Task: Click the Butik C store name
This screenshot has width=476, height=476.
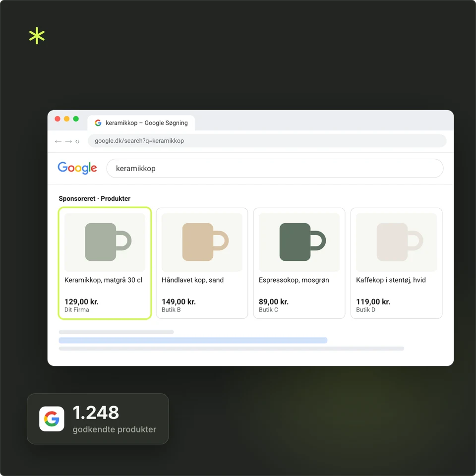Action: (268, 309)
